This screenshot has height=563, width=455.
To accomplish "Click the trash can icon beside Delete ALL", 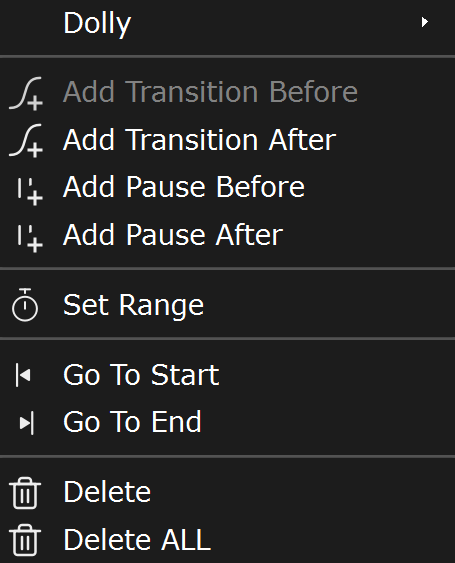I will [x=25, y=540].
